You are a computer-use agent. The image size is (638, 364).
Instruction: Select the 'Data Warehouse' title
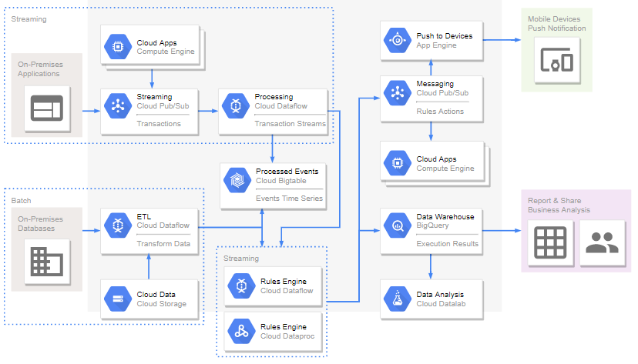point(445,216)
